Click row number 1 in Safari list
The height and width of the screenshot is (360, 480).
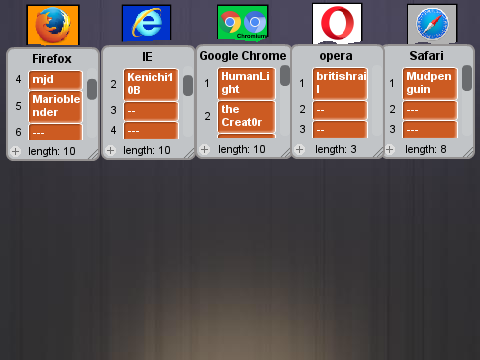392,83
